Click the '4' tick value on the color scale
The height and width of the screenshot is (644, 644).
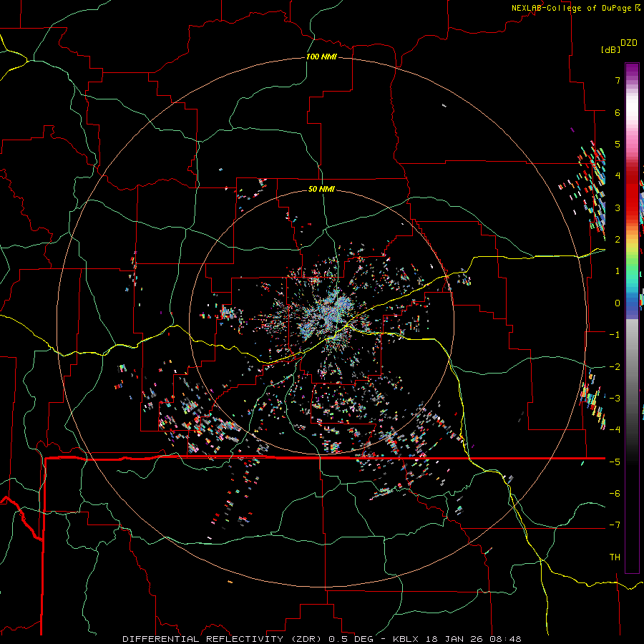pyautogui.click(x=618, y=176)
